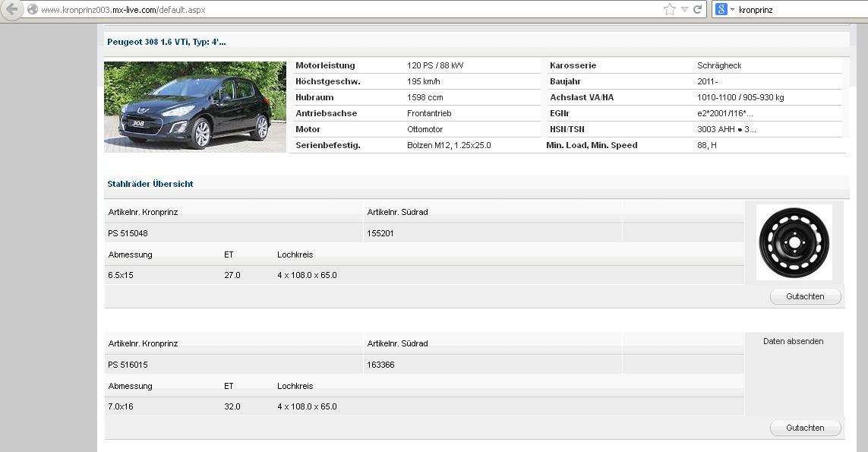Open Gutachten for wheel PS 515048
Image resolution: width=868 pixels, height=452 pixels.
click(805, 296)
